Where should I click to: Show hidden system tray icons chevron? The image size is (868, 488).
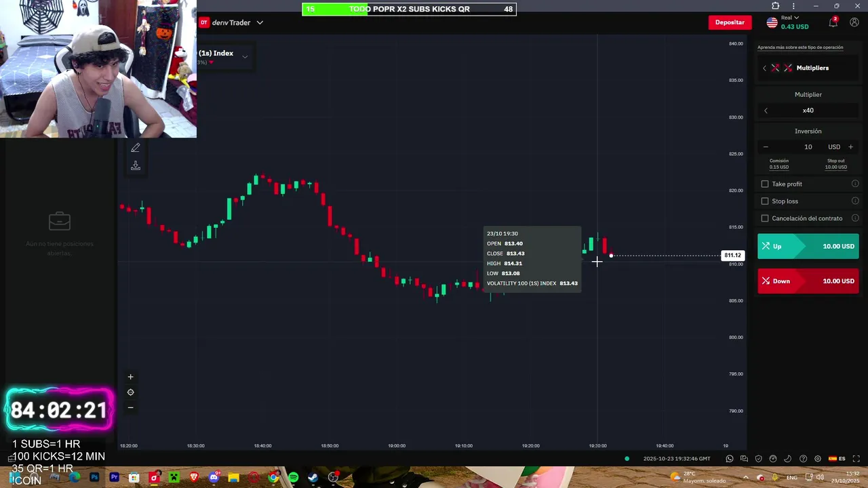click(x=746, y=477)
